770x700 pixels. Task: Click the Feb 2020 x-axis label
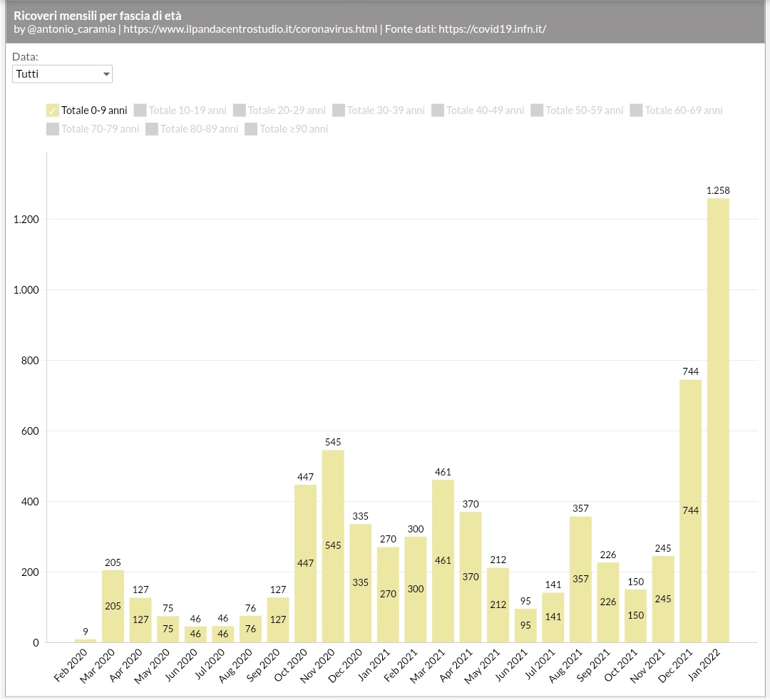70,664
